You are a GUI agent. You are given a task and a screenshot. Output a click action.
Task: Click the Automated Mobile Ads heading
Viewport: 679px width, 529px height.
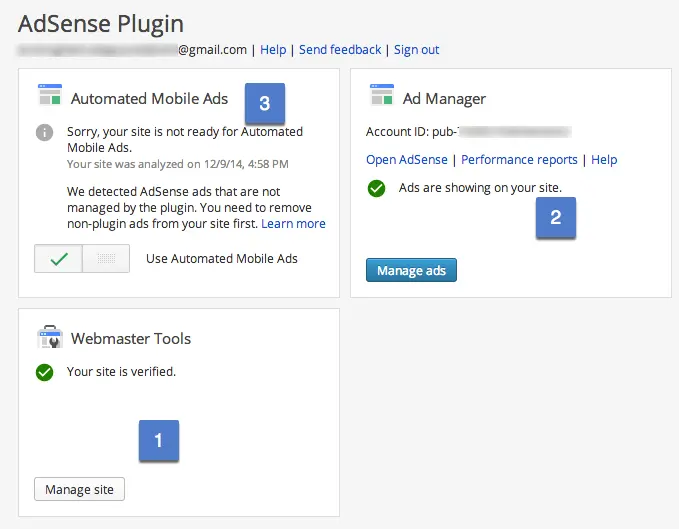tap(149, 99)
